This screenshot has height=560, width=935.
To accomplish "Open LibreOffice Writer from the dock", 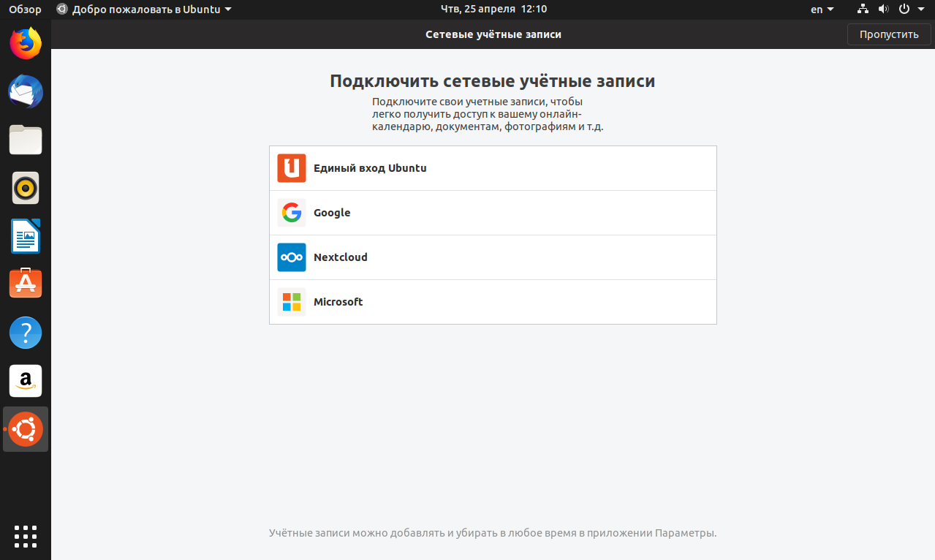I will 26,236.
